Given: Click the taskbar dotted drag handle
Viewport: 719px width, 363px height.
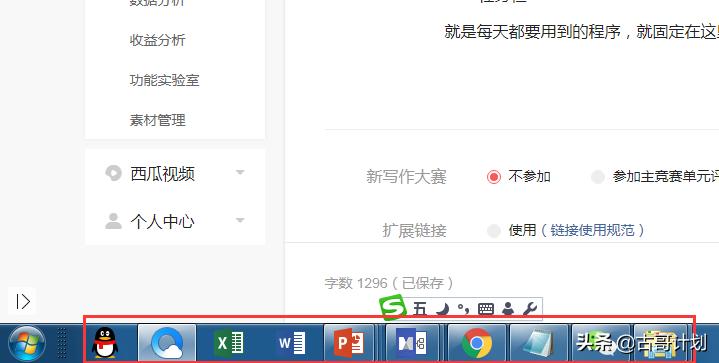Looking at the screenshot, I should [x=62, y=343].
